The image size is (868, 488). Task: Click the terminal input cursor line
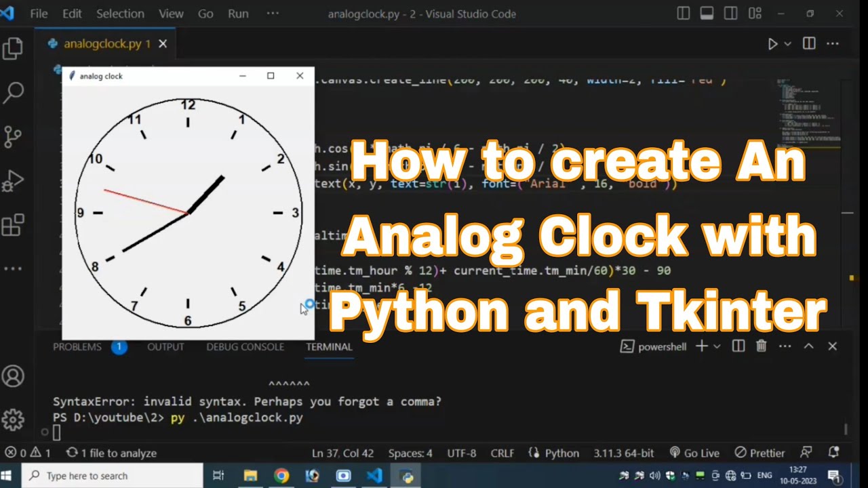tap(57, 432)
